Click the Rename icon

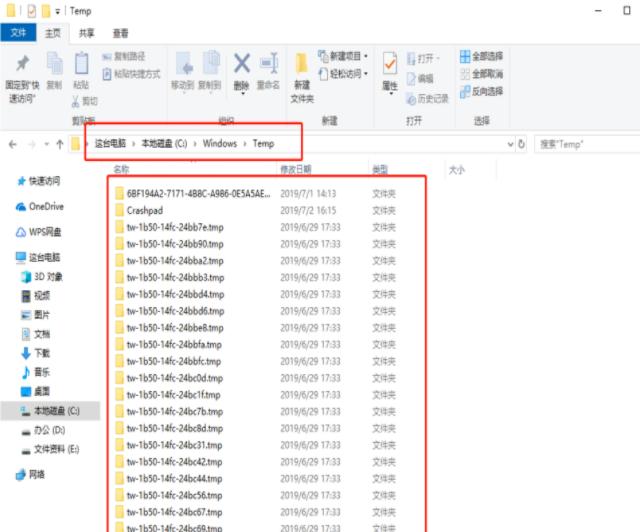coord(269,63)
